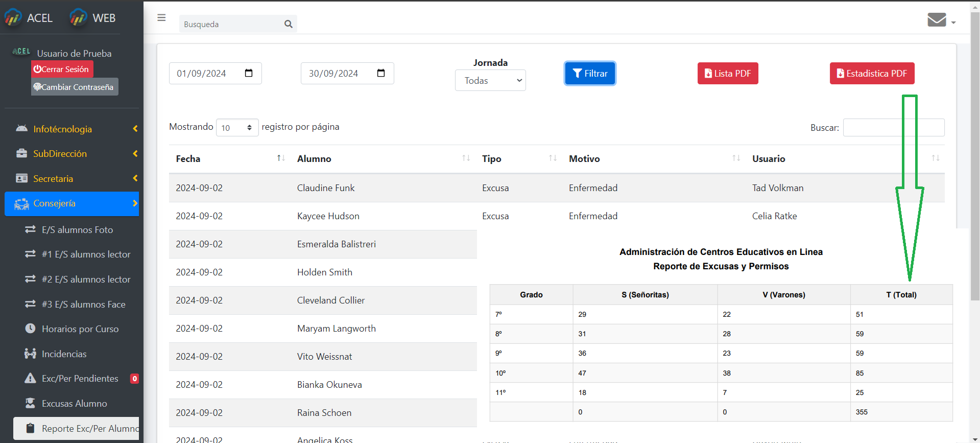Click the WEB logo icon
The height and width of the screenshot is (443, 980).
78,17
